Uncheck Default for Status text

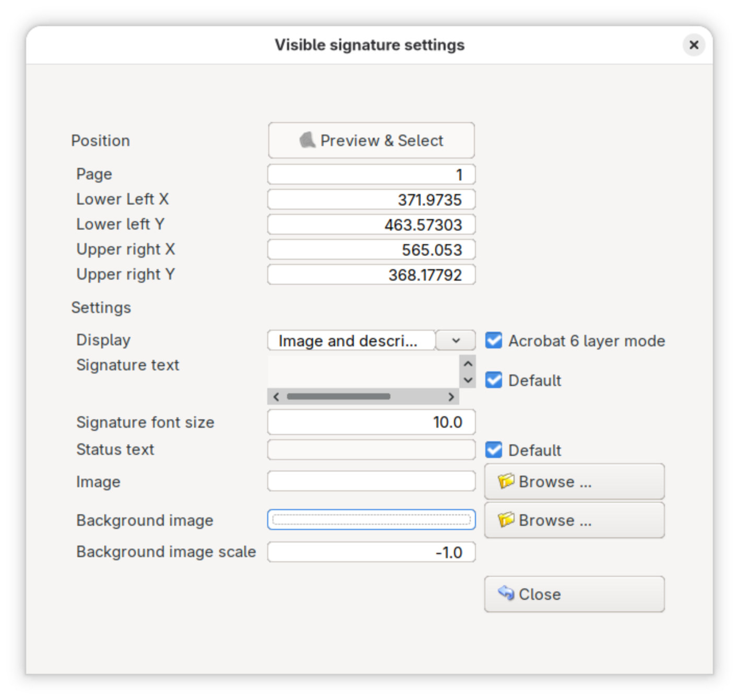click(494, 450)
